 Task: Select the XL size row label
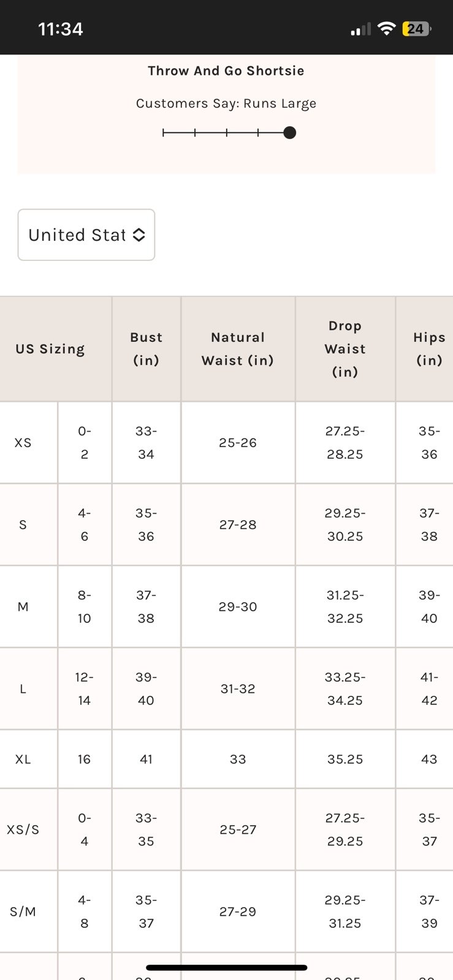(x=23, y=759)
